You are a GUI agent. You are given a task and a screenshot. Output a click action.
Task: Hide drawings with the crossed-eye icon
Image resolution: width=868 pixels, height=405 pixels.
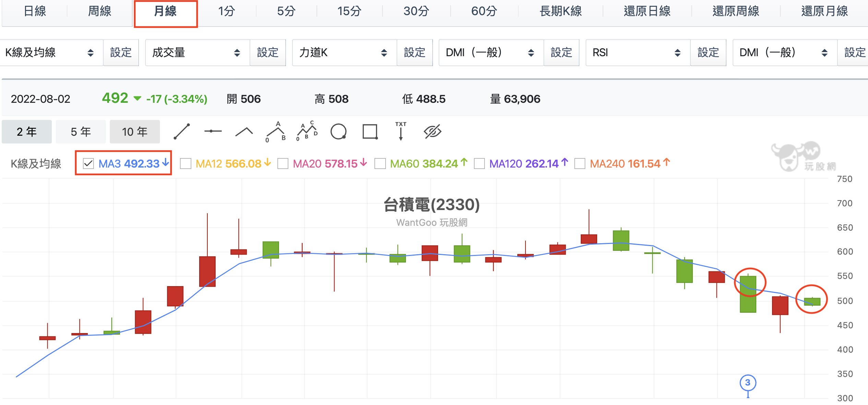[432, 132]
